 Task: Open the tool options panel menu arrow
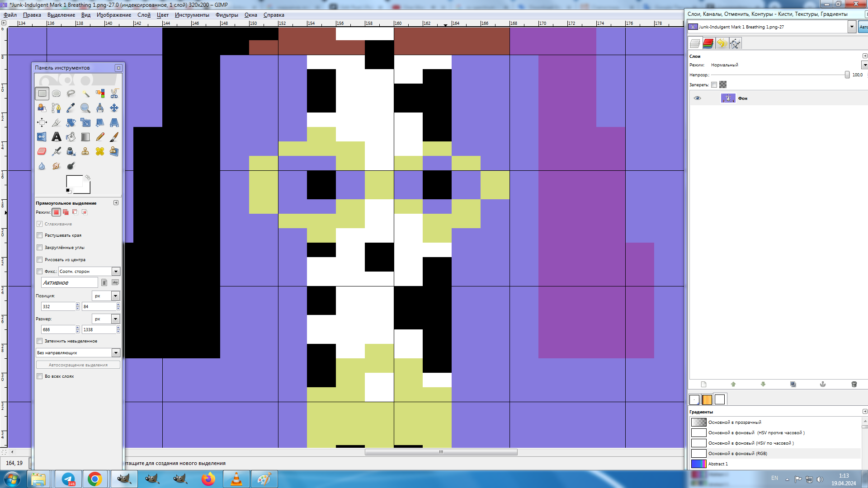(x=116, y=203)
